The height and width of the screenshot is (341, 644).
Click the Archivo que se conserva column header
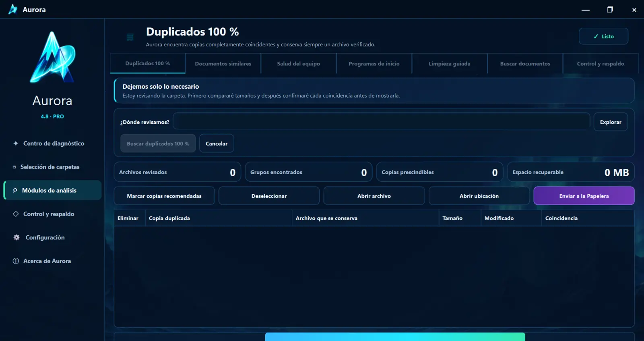(365, 218)
